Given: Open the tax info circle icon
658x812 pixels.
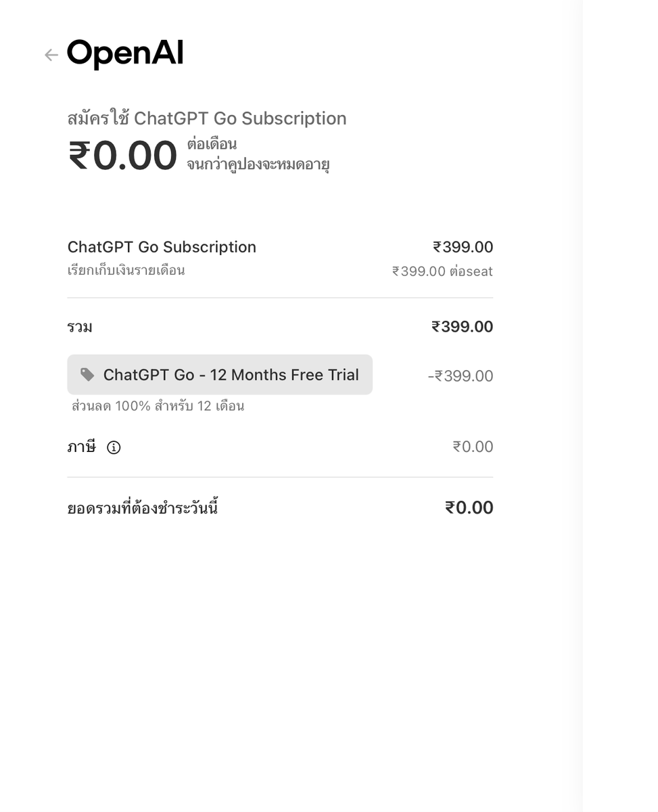Looking at the screenshot, I should point(114,447).
